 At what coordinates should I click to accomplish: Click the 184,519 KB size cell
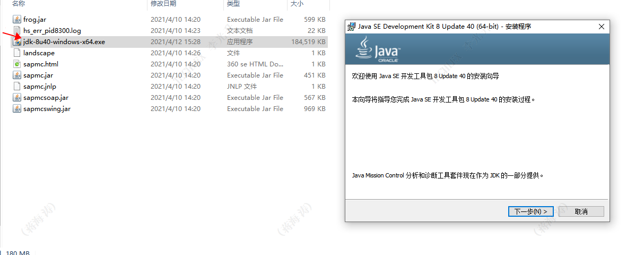click(308, 42)
